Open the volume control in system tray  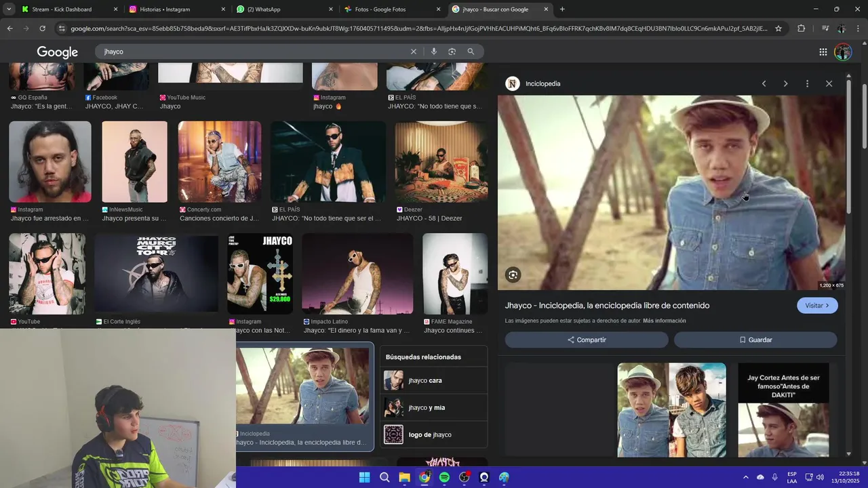tap(820, 477)
